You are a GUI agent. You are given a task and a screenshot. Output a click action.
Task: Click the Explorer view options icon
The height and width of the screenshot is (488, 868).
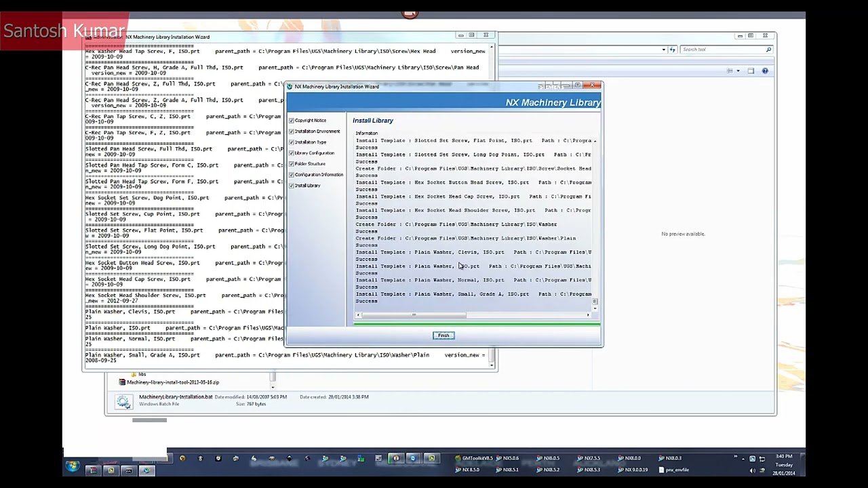[x=730, y=71]
